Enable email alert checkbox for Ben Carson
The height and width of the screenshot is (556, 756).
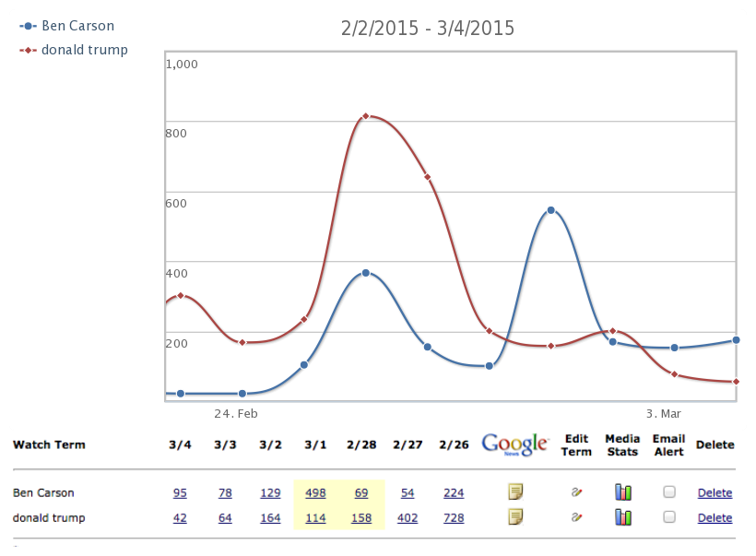[x=669, y=492]
